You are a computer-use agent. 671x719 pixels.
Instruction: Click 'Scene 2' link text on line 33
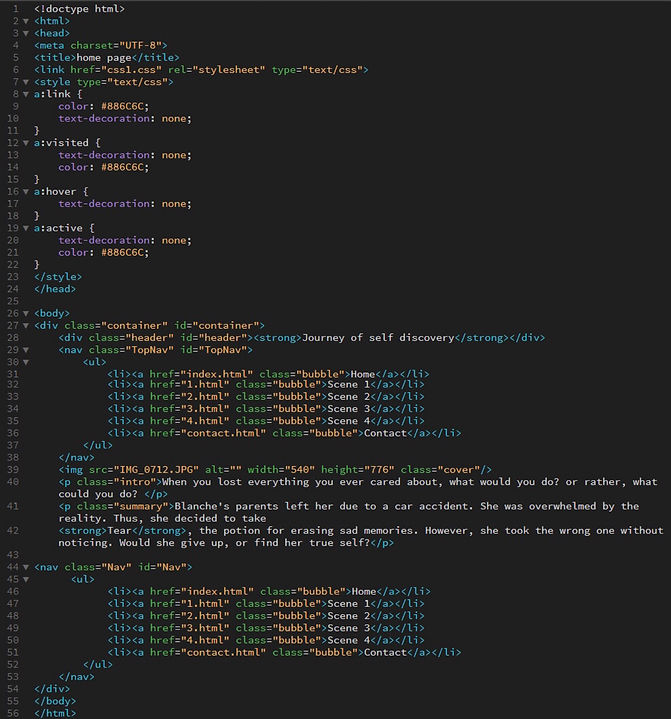[349, 397]
